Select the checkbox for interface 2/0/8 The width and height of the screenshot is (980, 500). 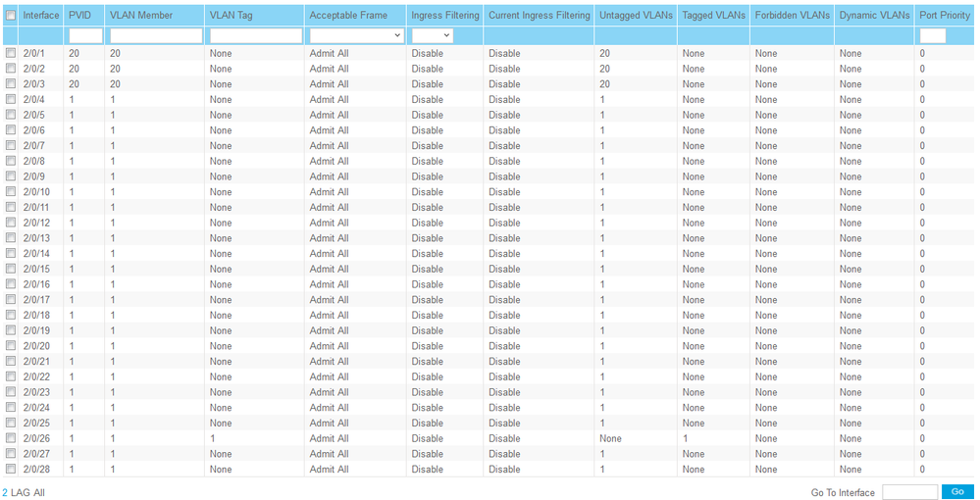click(x=11, y=161)
